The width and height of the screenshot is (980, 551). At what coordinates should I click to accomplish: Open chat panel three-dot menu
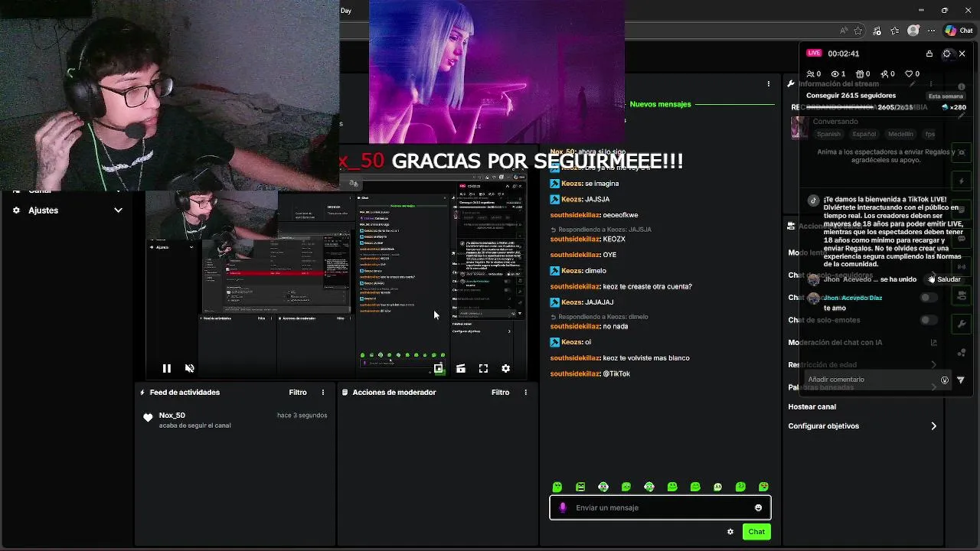[x=769, y=83]
